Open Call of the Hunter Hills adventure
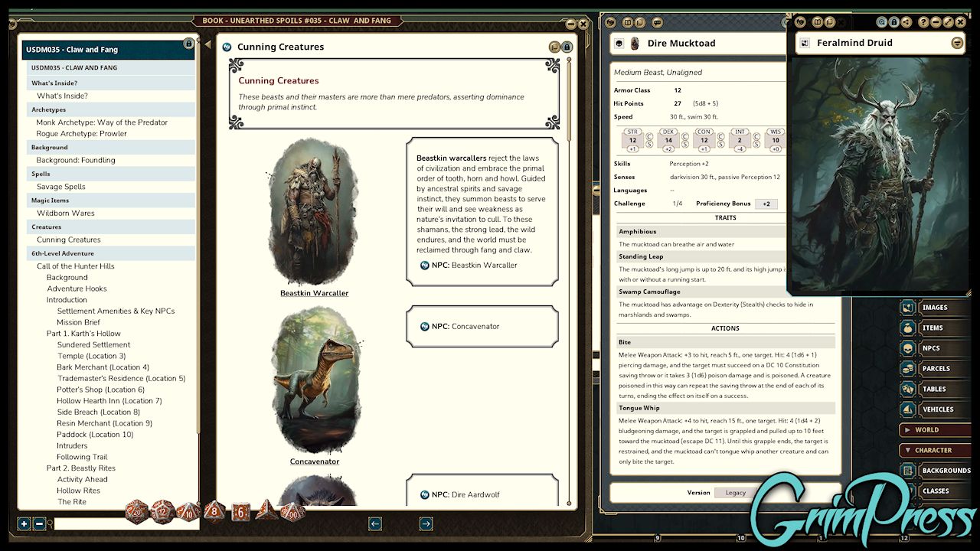 tap(76, 266)
